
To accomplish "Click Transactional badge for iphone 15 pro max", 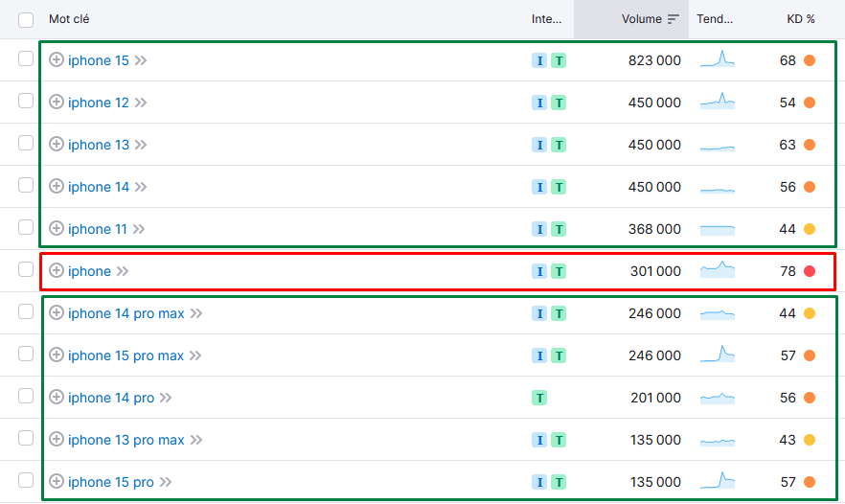I will pos(559,355).
